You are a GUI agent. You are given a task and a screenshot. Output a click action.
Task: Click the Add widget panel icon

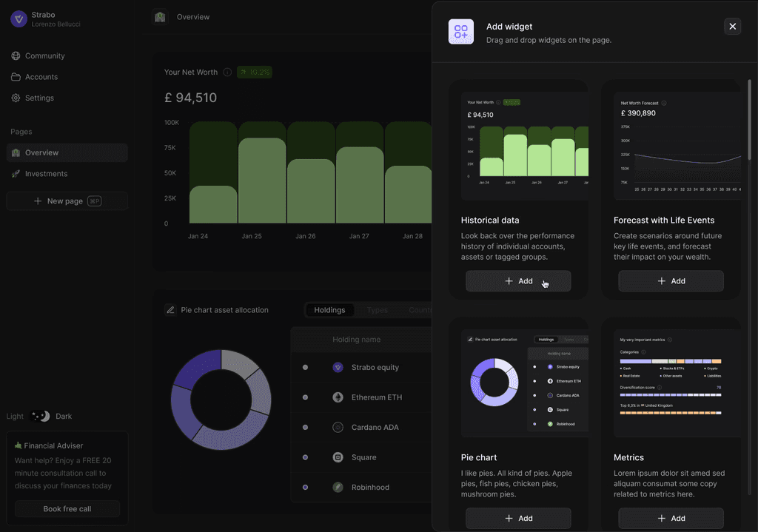coord(460,32)
